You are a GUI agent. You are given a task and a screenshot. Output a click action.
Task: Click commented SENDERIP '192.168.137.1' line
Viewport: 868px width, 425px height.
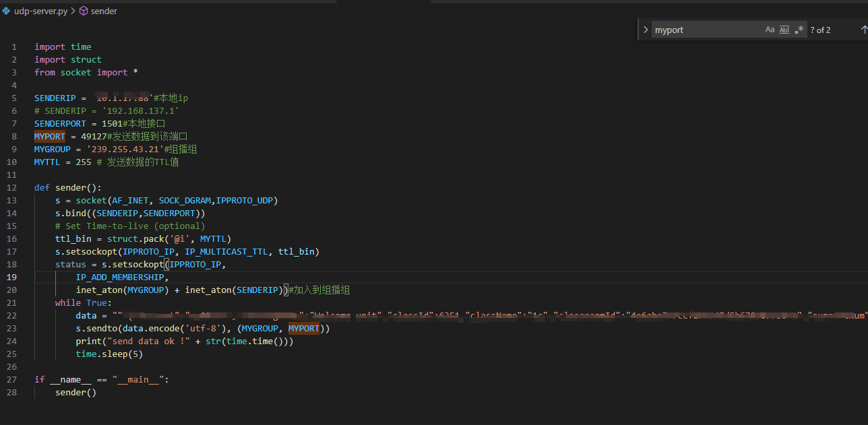coord(106,110)
